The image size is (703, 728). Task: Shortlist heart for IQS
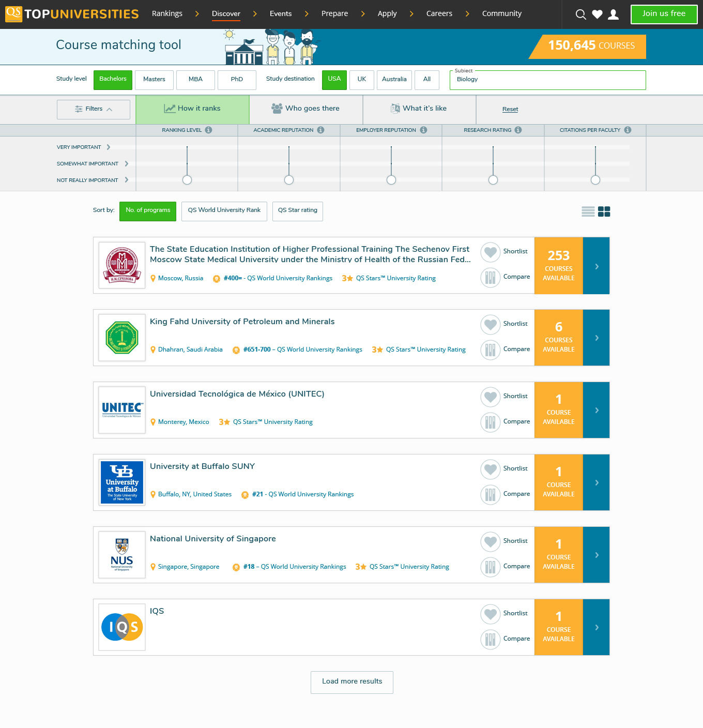[x=491, y=614]
